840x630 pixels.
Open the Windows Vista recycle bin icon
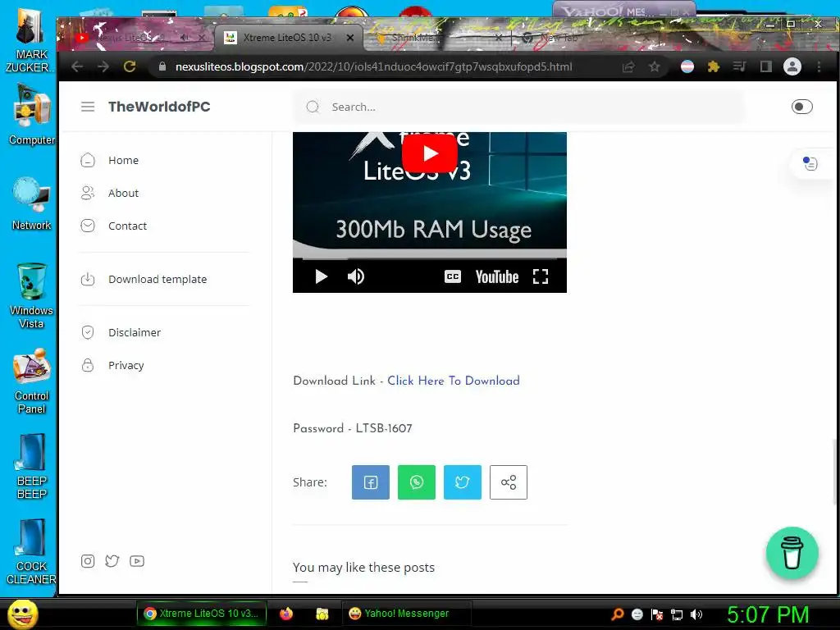[x=32, y=295]
